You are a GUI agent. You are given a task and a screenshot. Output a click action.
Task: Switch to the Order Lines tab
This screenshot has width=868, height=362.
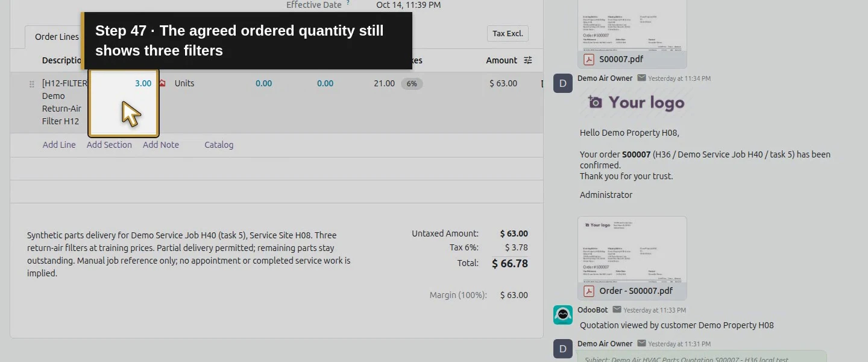[57, 37]
